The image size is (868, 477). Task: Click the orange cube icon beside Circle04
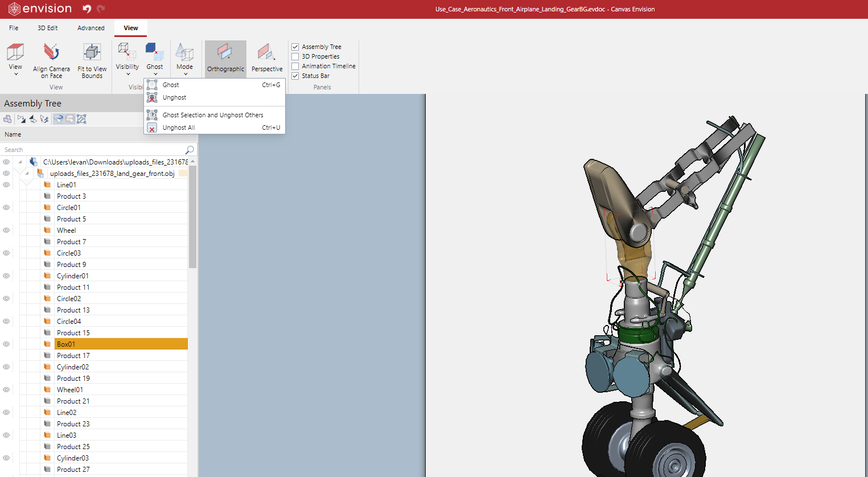[47, 321]
